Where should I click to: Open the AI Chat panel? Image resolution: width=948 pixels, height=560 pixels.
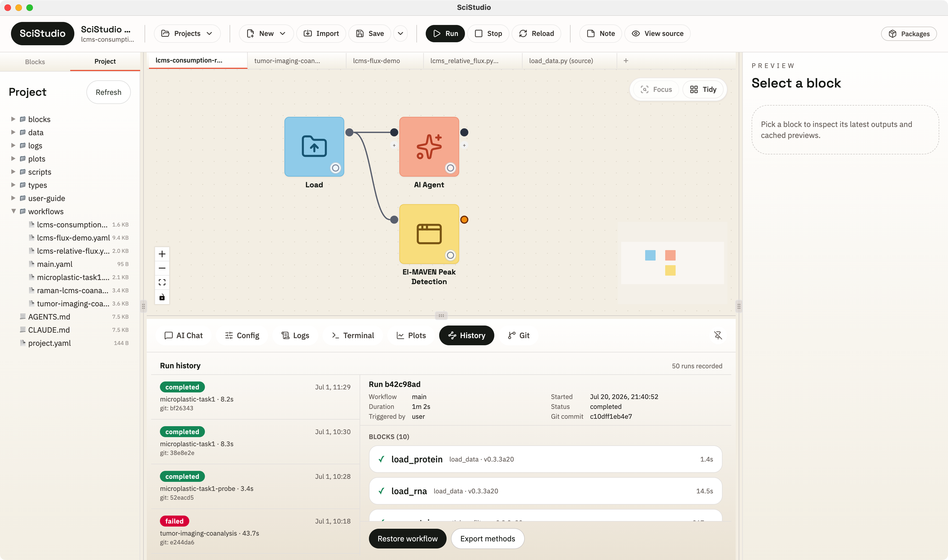pyautogui.click(x=184, y=335)
